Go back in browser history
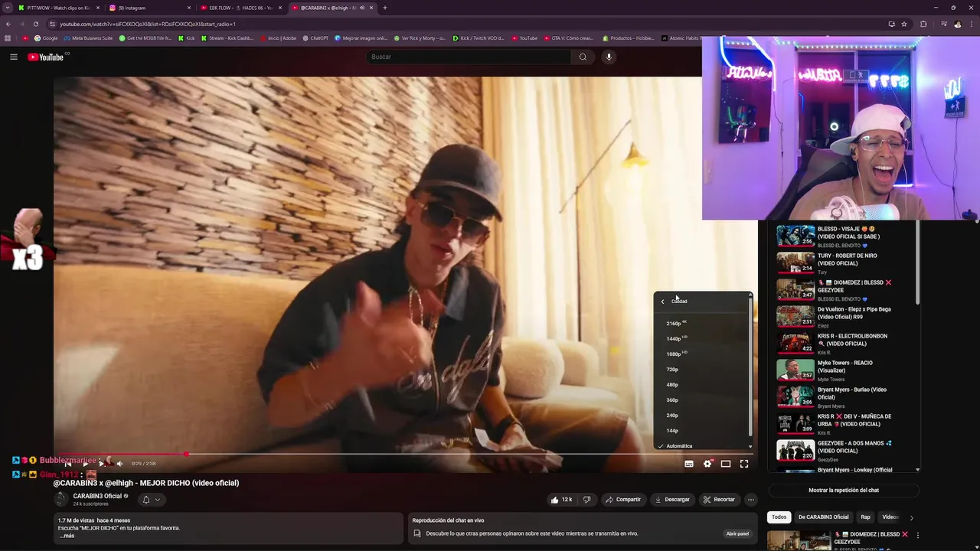Viewport: 980px width, 551px height. tap(8, 24)
